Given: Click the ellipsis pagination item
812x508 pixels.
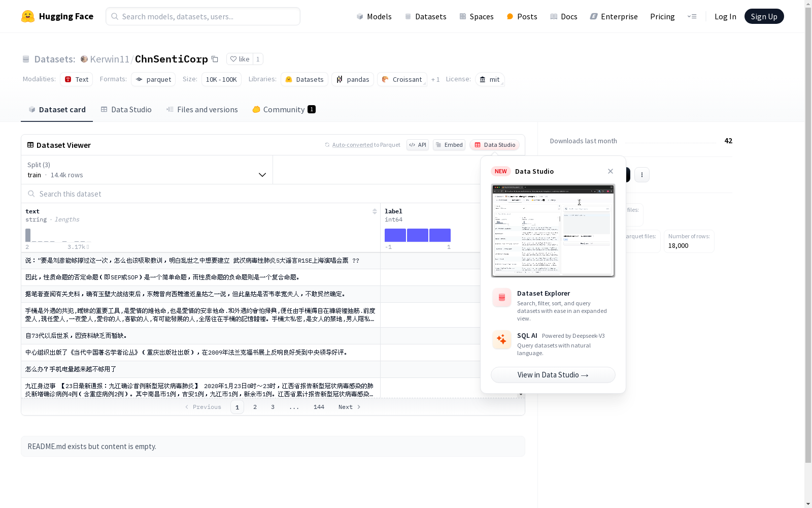Looking at the screenshot, I should pyautogui.click(x=294, y=407).
